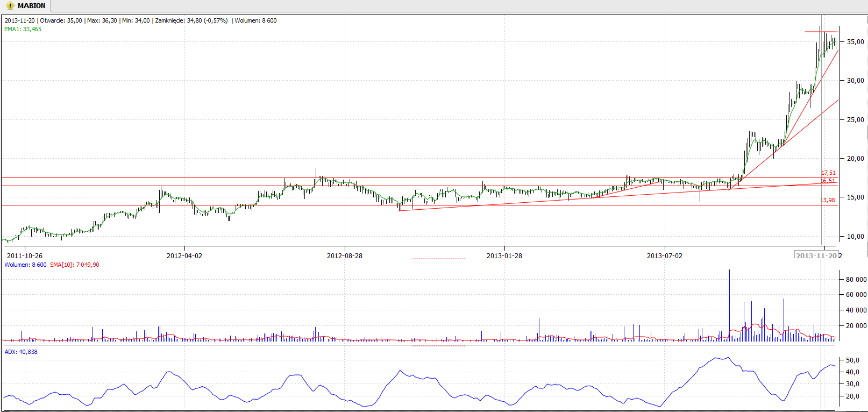Screen dimensions: 868x412
Task: Click the ADX: 40,838 indicator label
Action: 21,352
